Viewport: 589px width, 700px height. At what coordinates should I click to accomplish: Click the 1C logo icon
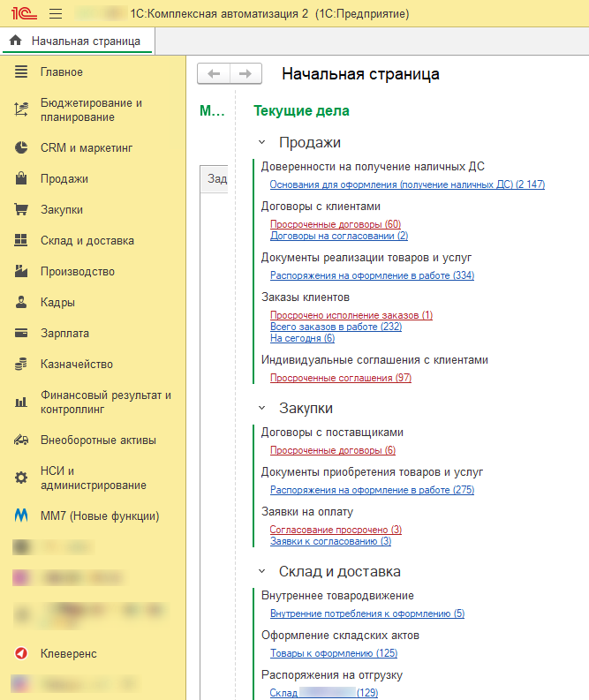point(24,13)
